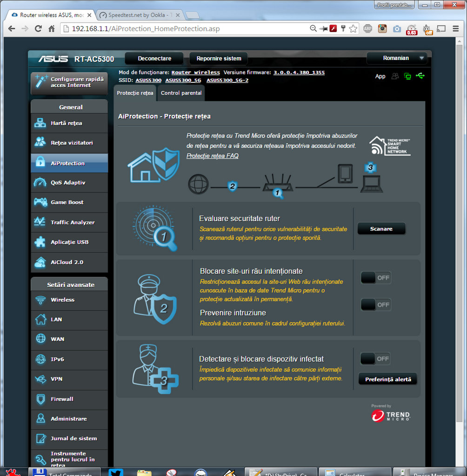Click the browser home icon

[52, 29]
